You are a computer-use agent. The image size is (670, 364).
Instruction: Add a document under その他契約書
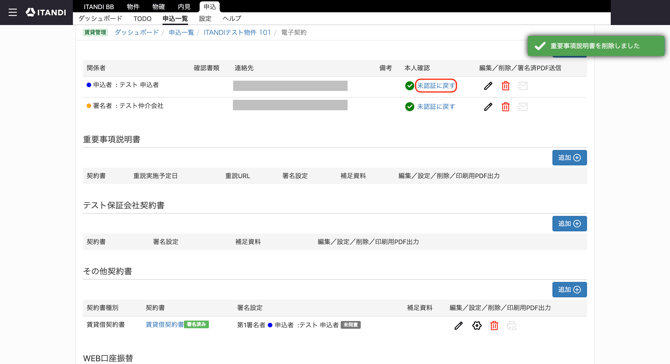[x=569, y=290]
